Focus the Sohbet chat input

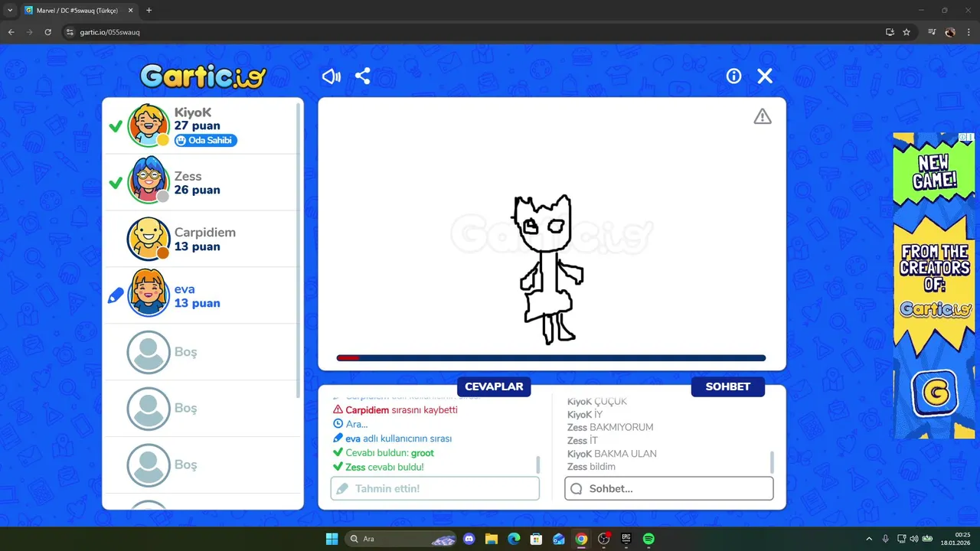[x=669, y=488]
